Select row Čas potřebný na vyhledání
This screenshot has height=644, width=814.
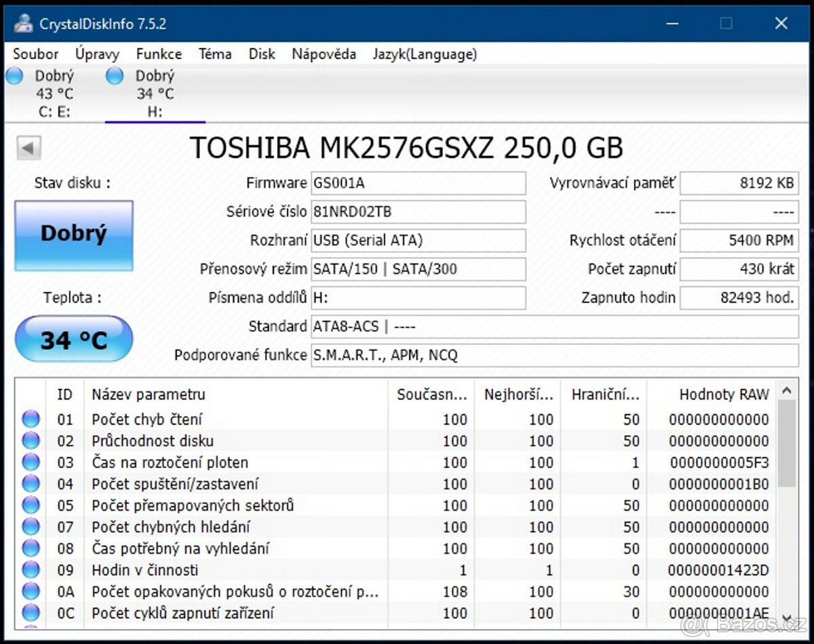click(x=396, y=548)
